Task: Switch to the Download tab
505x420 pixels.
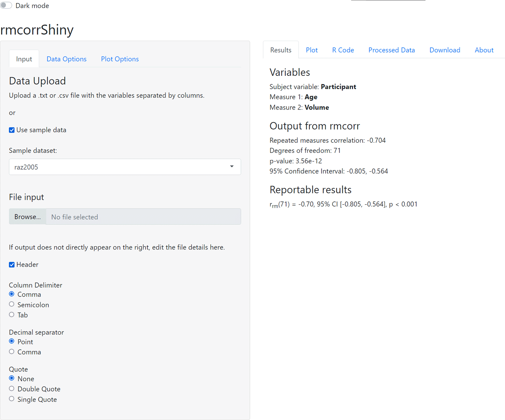Action: pos(445,50)
